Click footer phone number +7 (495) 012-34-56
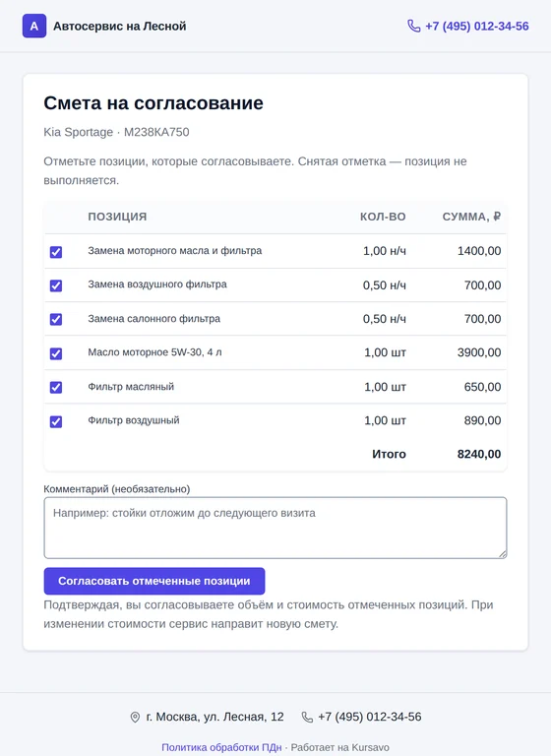 coord(370,717)
